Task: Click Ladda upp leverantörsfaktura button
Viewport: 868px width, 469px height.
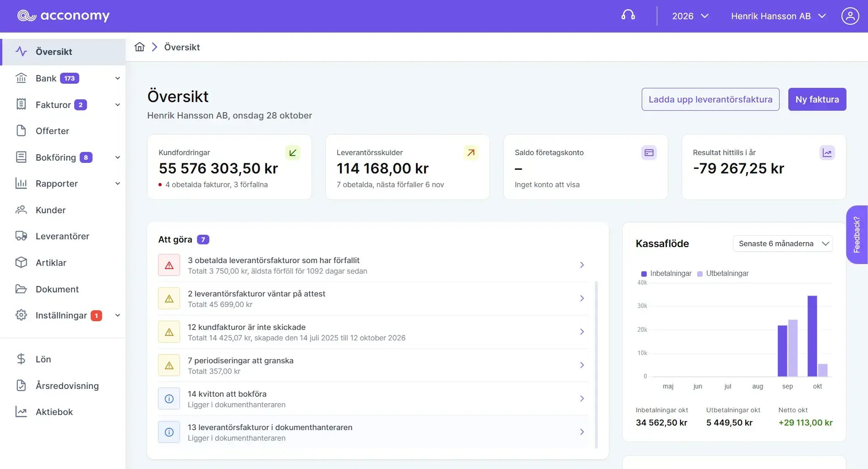Action: 710,99
